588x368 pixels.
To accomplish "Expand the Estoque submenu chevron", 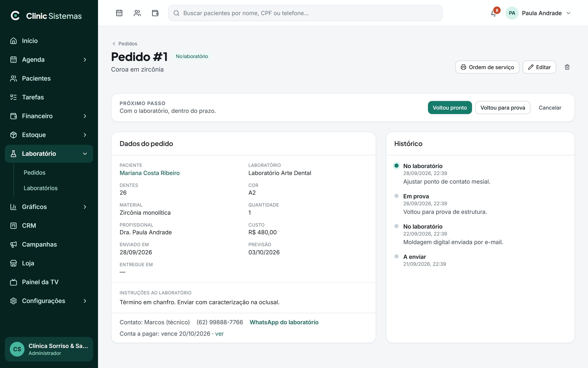I will click(x=85, y=135).
